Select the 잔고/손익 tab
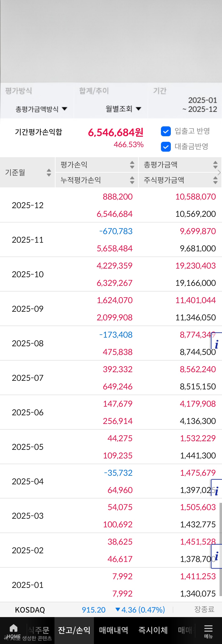The height and width of the screenshot is (644, 222). click(74, 630)
